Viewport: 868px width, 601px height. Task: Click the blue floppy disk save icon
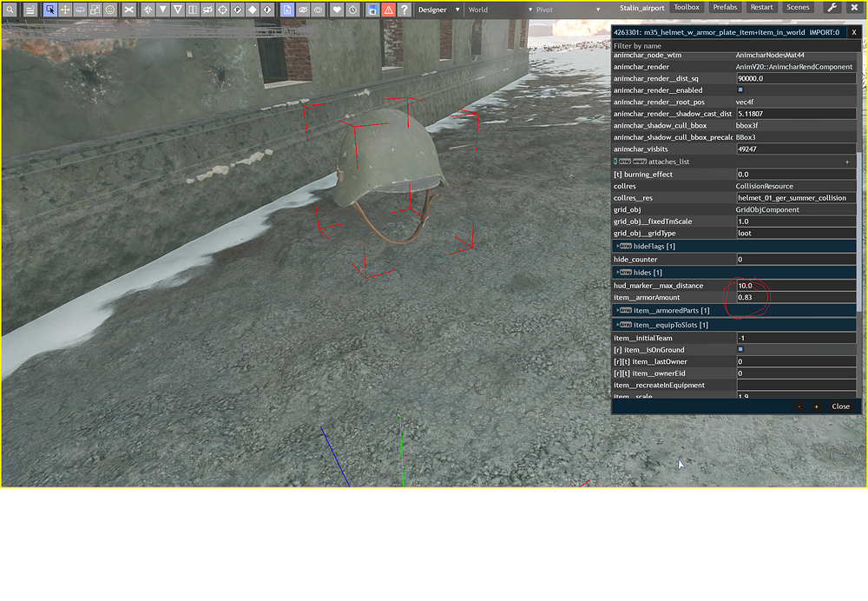click(372, 10)
